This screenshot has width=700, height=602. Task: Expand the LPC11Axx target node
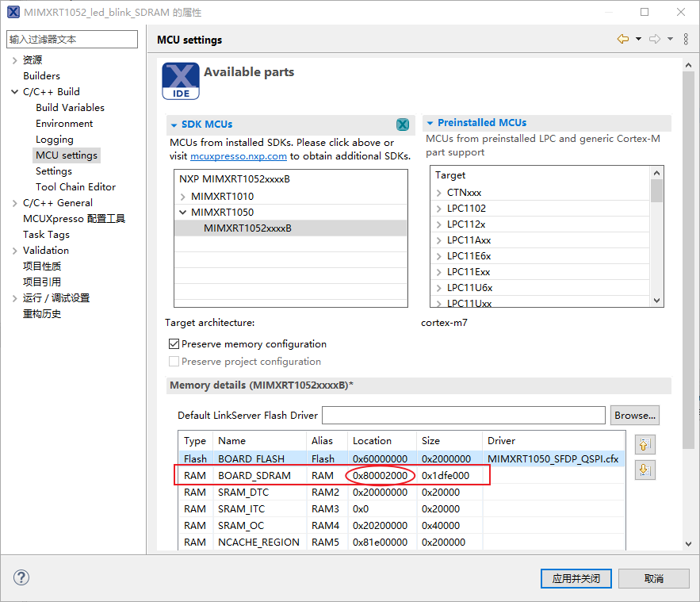439,240
